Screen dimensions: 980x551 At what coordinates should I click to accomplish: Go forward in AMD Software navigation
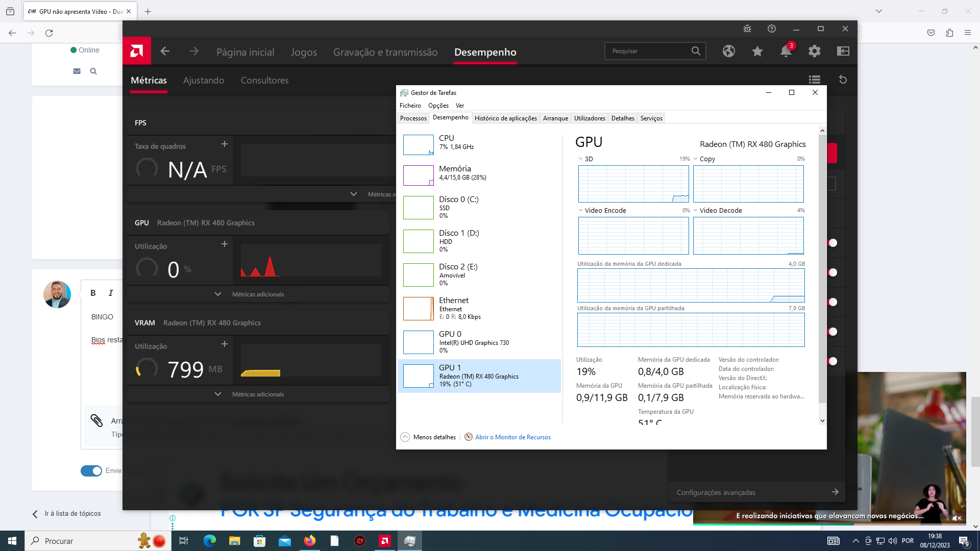click(x=194, y=51)
